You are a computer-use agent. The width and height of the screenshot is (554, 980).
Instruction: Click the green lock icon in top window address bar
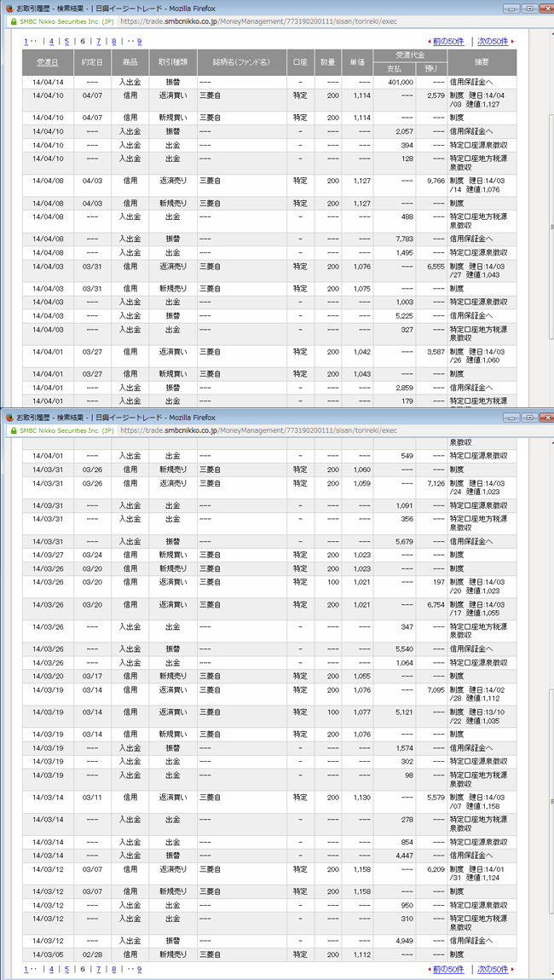coord(13,20)
